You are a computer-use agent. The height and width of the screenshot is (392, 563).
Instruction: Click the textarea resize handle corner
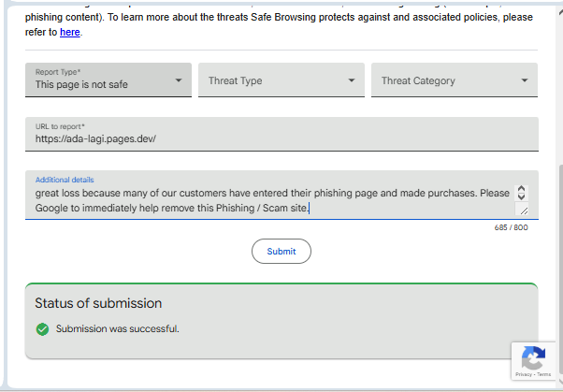pos(524,211)
